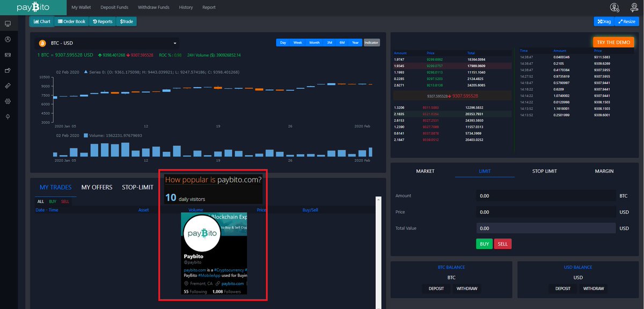This screenshot has height=309, width=644.
Task: Click the add-user account icon in the header
Action: pyautogui.click(x=615, y=8)
